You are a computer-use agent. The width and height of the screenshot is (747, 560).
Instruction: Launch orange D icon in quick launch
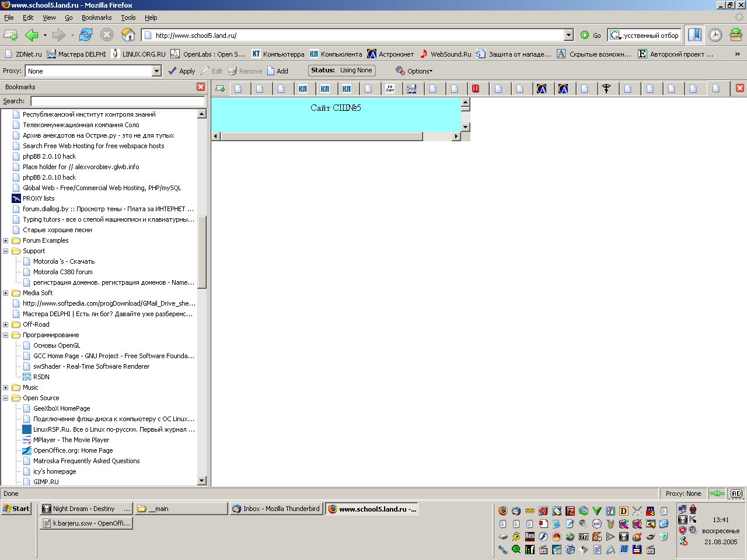[624, 511]
